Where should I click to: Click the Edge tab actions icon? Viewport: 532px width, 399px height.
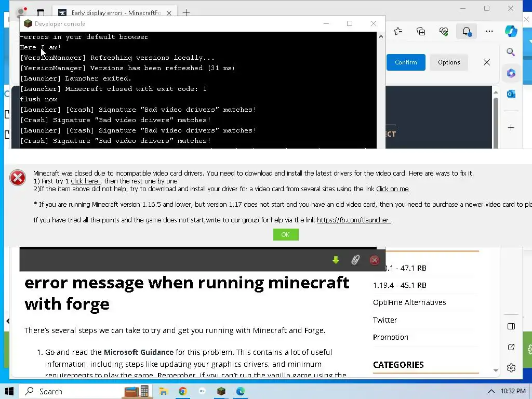coord(41,13)
